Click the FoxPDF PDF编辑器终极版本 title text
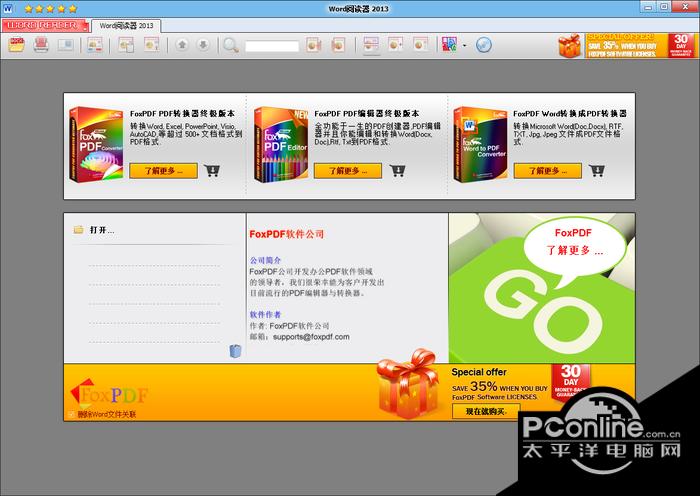The image size is (700, 496). (x=367, y=113)
